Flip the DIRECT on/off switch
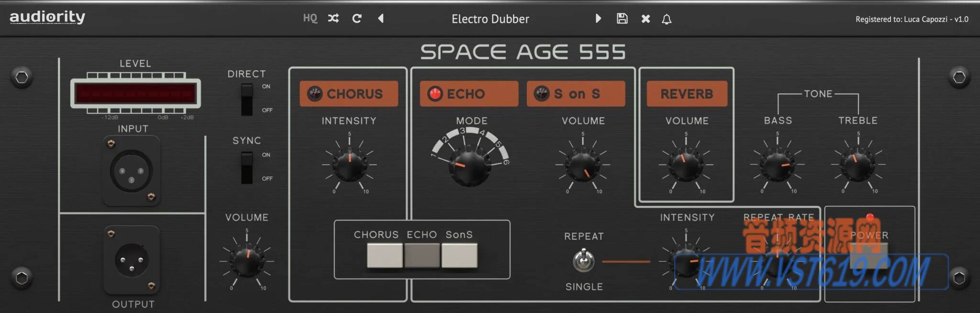 click(246, 99)
